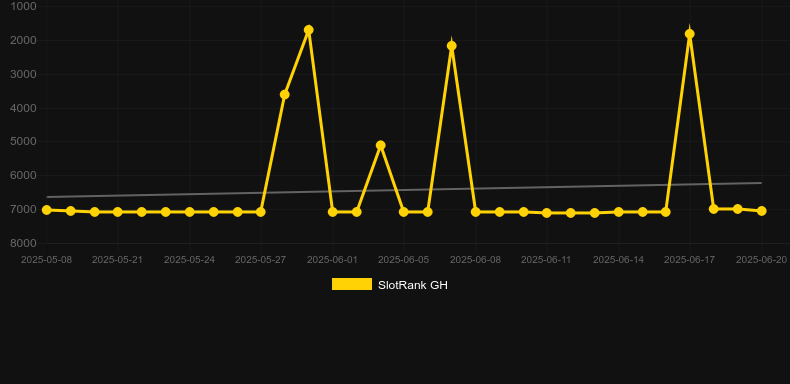Select the data point at 2025-06-17 peak
790x384 pixels.
[x=690, y=34]
